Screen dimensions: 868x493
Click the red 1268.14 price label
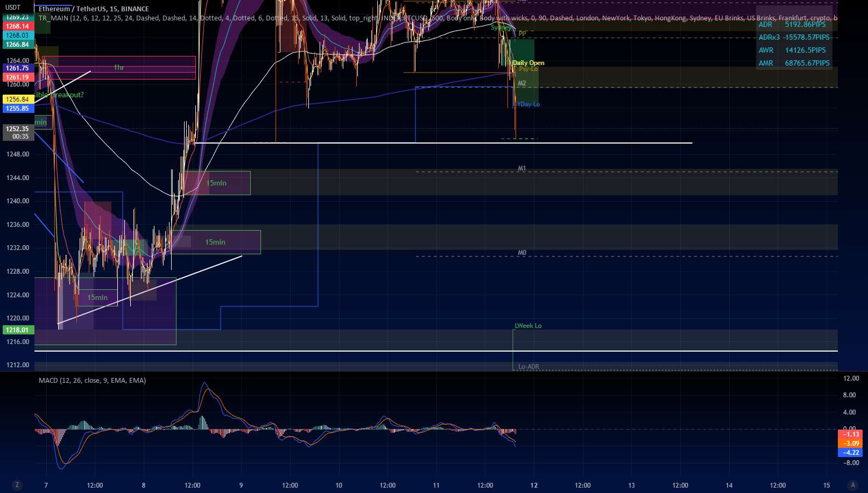(x=18, y=26)
